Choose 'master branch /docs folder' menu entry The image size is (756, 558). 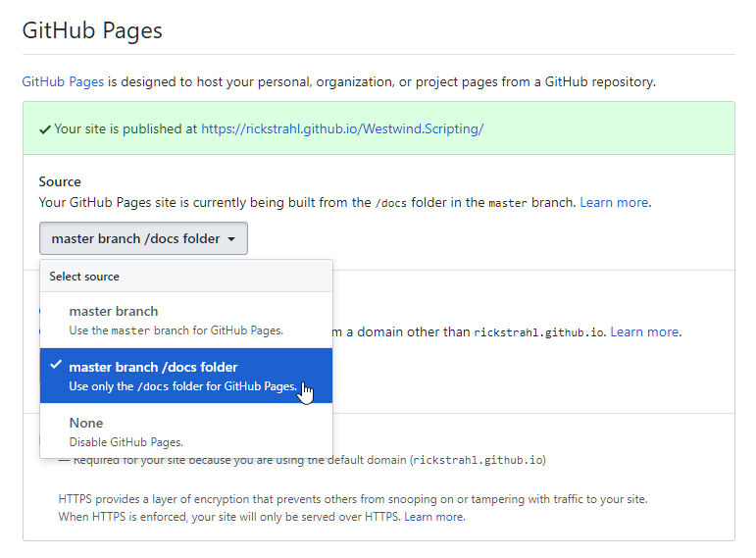click(x=186, y=376)
